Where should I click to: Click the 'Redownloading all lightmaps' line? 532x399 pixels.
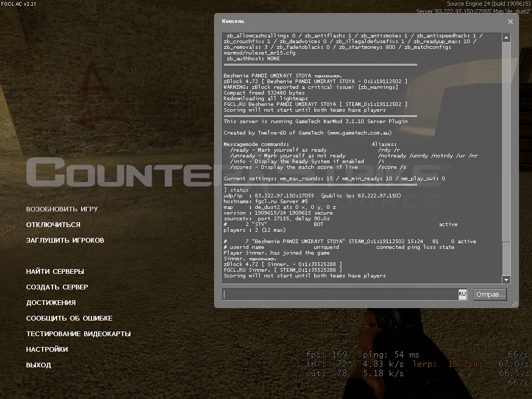tap(265, 98)
